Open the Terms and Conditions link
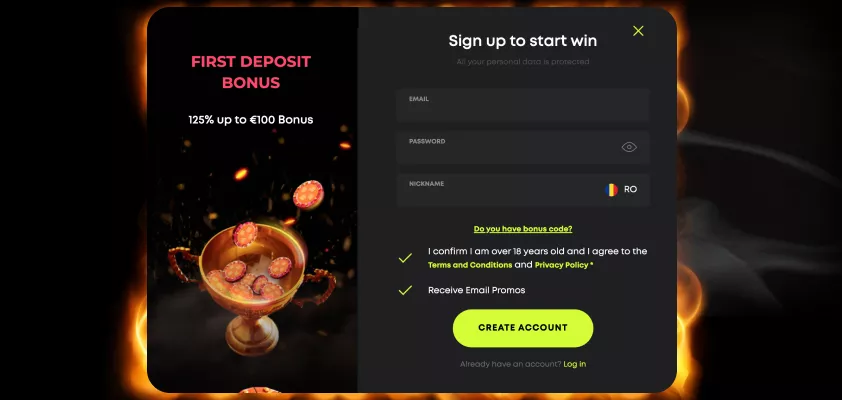This screenshot has width=842, height=400. point(470,265)
